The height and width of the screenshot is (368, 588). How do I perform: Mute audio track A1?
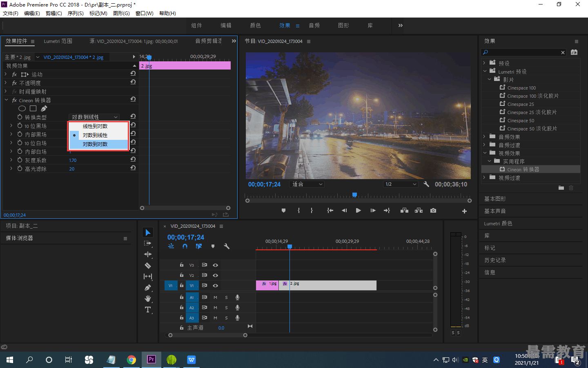pyautogui.click(x=215, y=297)
